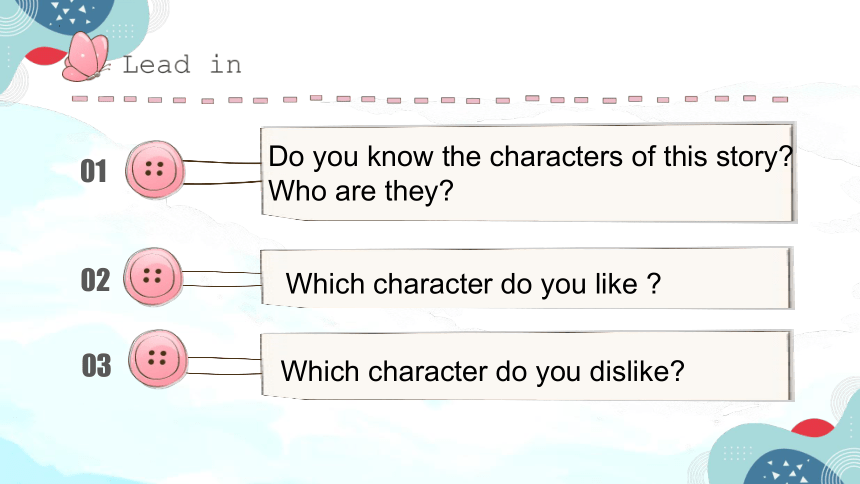The width and height of the screenshot is (860, 484).
Task: Click connector lines between button 01 and box
Action: click(x=222, y=172)
